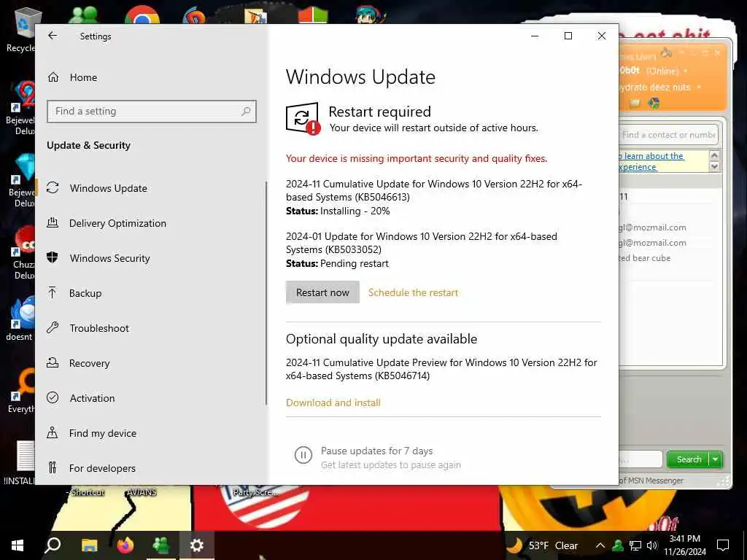Click the Search button in MSN Messenger
Screen dimensions: 747x560
pos(689,459)
